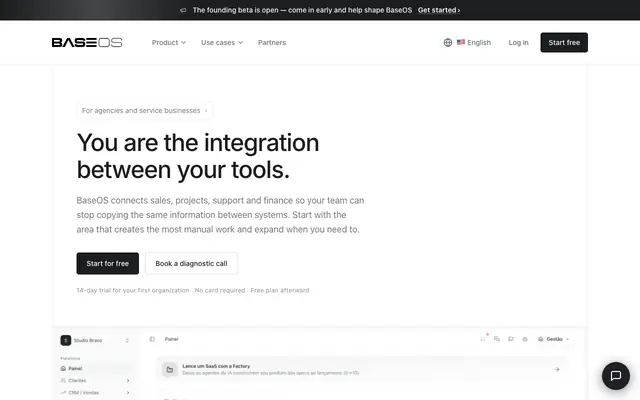Click the For agencies and service businesses pill

click(x=144, y=111)
